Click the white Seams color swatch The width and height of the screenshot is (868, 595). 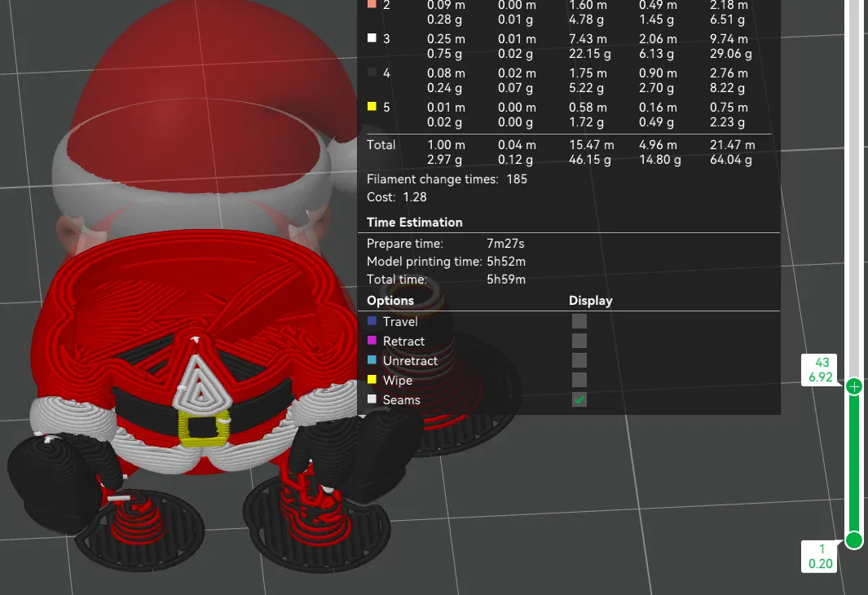coord(372,399)
